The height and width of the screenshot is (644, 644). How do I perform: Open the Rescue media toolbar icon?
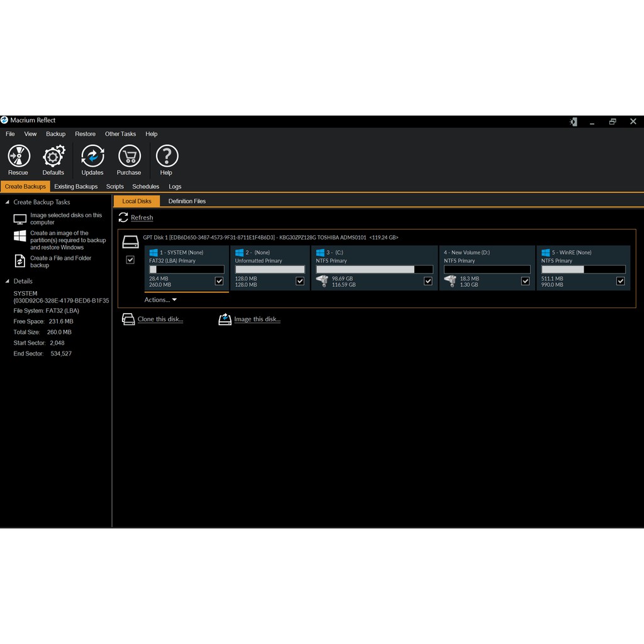[x=18, y=156]
